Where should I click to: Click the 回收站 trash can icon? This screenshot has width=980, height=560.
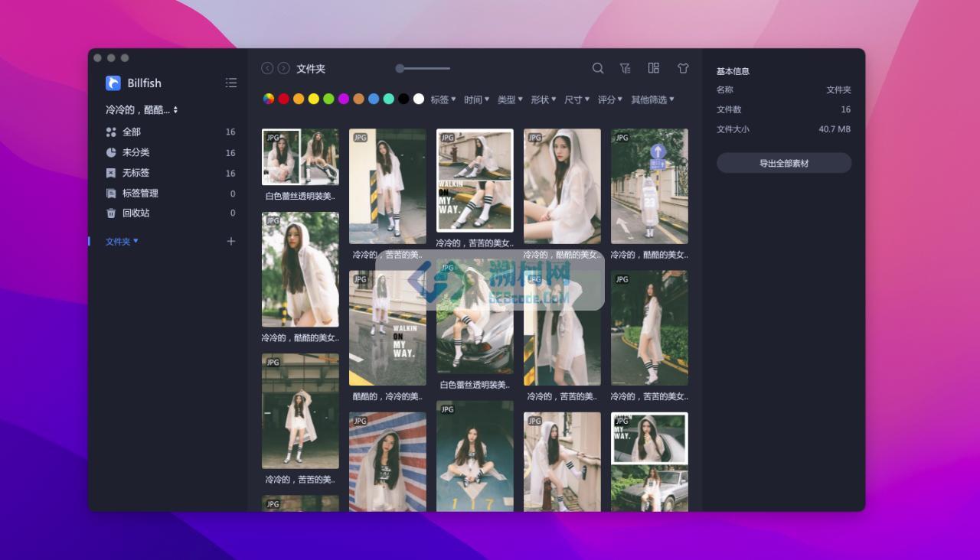click(x=111, y=213)
